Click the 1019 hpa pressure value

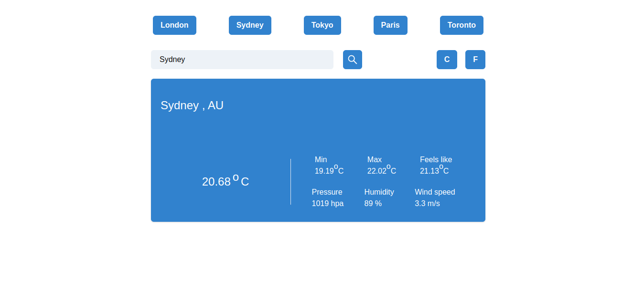(327, 204)
